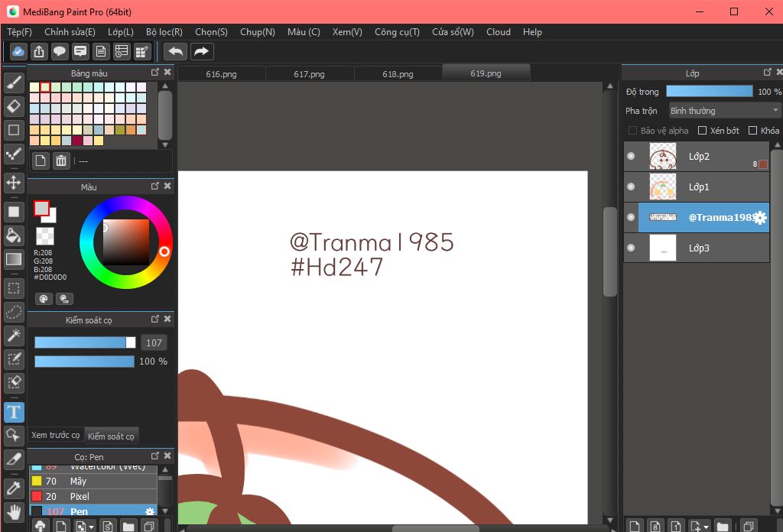
Task: Select the Select Pen tool
Action: click(14, 359)
